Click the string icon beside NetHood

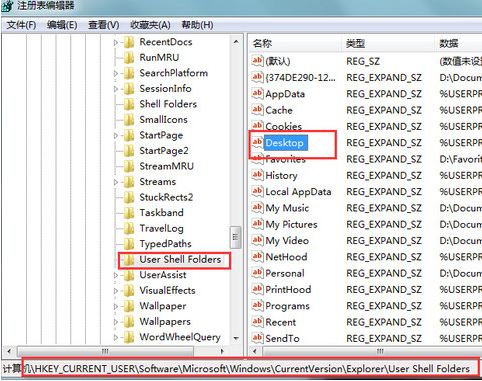257,257
